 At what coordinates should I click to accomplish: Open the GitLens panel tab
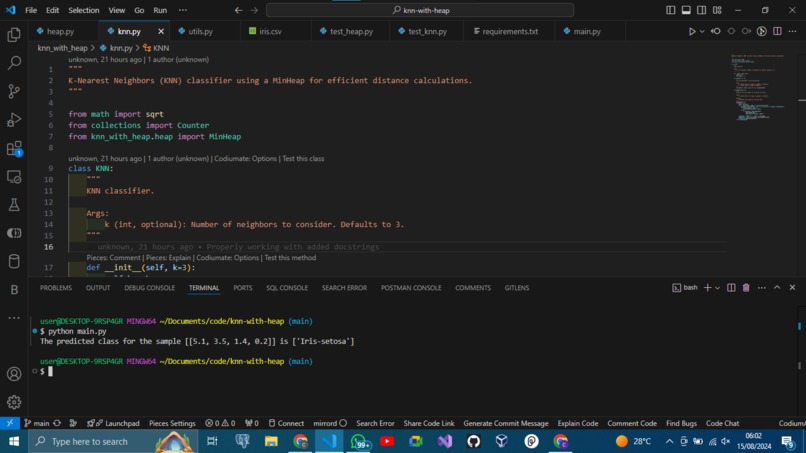pyautogui.click(x=517, y=288)
